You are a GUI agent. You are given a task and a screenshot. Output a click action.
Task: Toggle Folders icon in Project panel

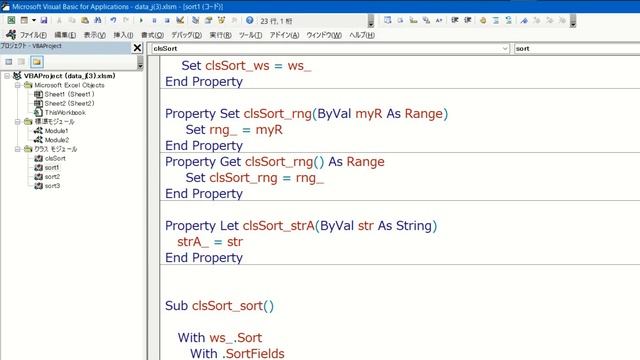(37, 62)
